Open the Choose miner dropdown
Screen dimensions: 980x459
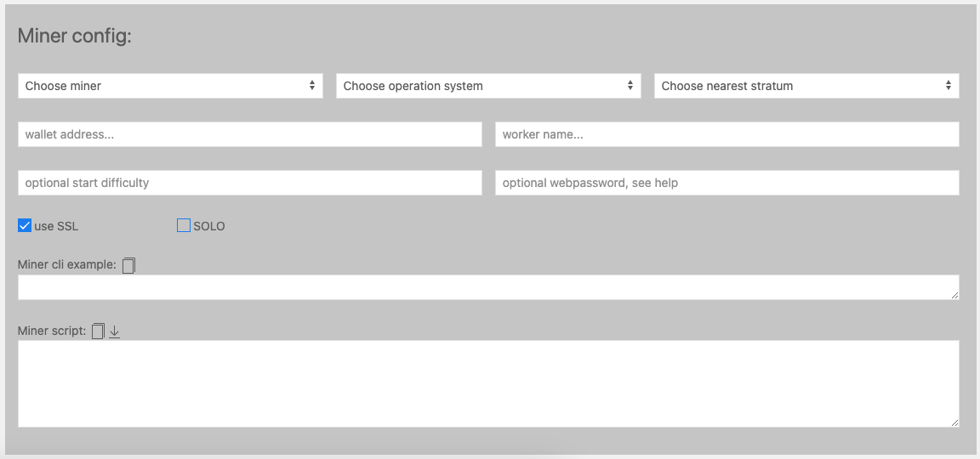(x=170, y=86)
